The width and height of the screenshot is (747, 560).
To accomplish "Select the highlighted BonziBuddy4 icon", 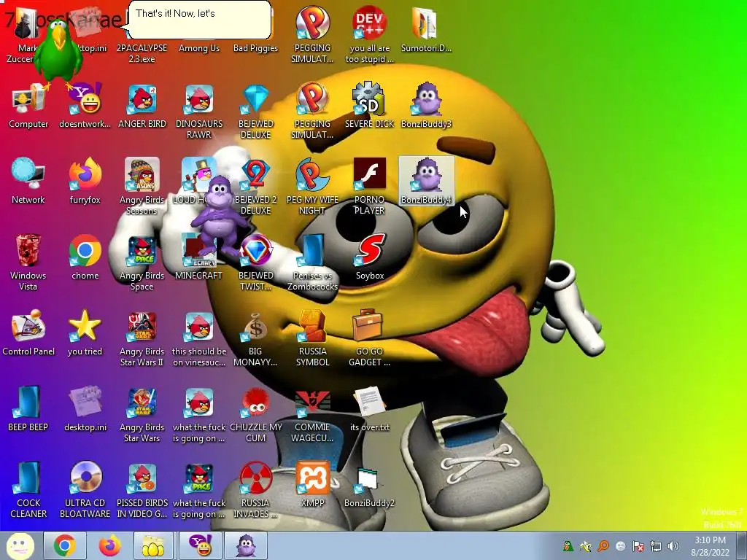I will pyautogui.click(x=426, y=181).
